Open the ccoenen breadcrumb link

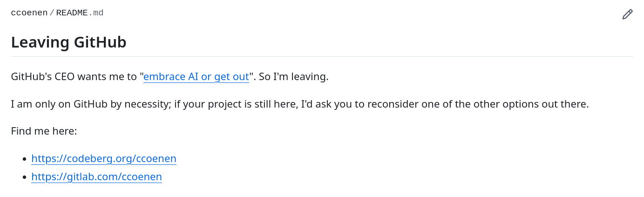click(x=29, y=13)
